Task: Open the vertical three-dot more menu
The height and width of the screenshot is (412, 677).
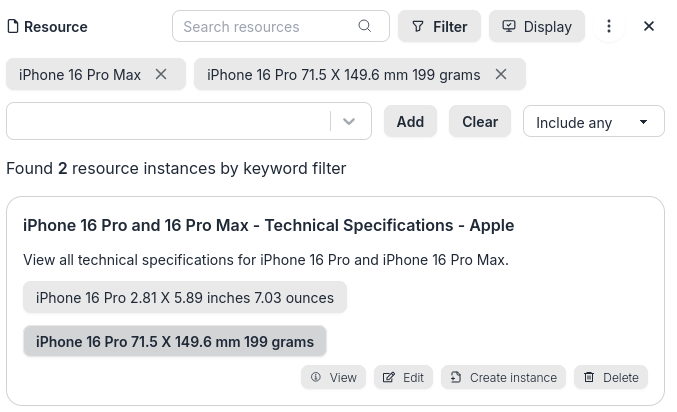Action: point(609,27)
